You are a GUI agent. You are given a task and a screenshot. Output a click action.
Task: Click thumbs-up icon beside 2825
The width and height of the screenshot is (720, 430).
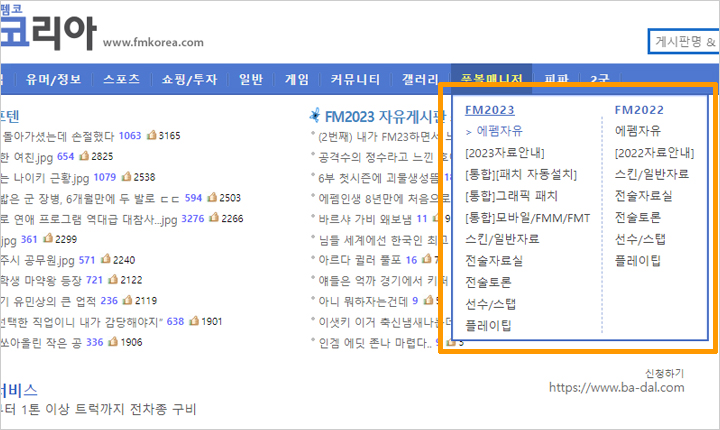click(x=84, y=156)
